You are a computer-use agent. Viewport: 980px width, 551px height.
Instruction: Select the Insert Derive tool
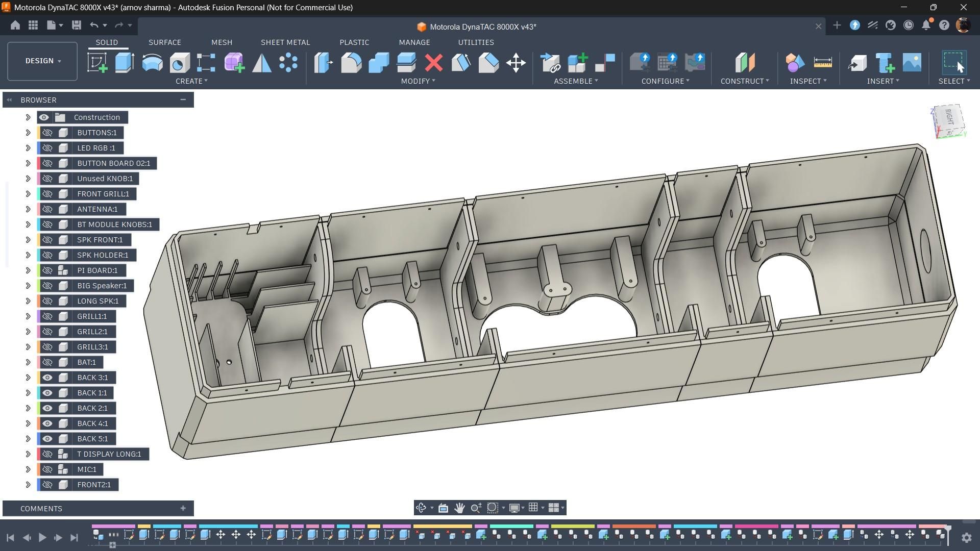tap(857, 63)
